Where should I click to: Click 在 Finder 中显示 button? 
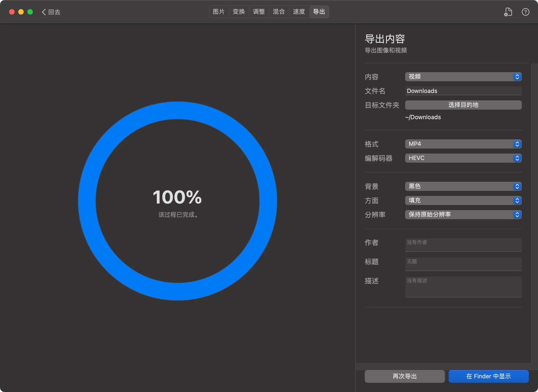(488, 376)
